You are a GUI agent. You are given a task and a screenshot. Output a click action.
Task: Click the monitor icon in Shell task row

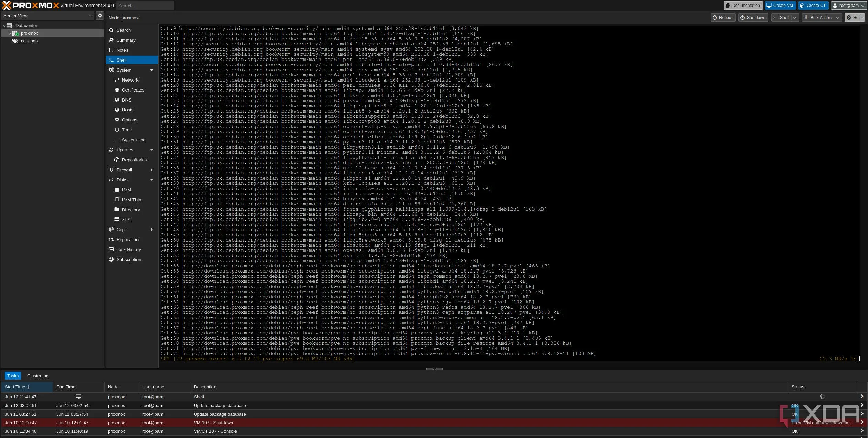point(79,397)
